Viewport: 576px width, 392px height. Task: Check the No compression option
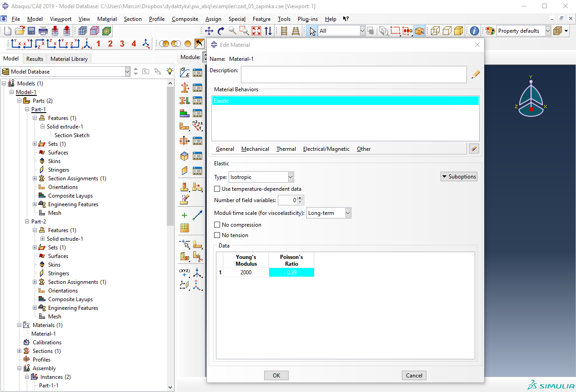click(x=217, y=225)
